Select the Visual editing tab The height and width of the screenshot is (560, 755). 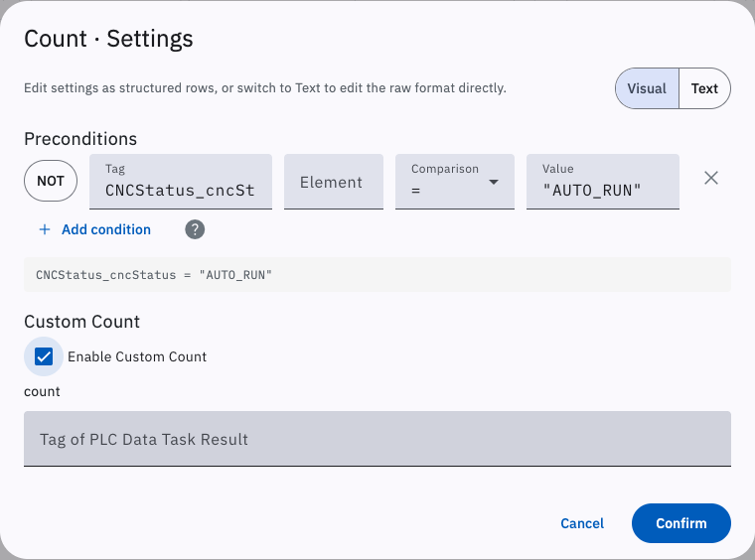coord(647,88)
